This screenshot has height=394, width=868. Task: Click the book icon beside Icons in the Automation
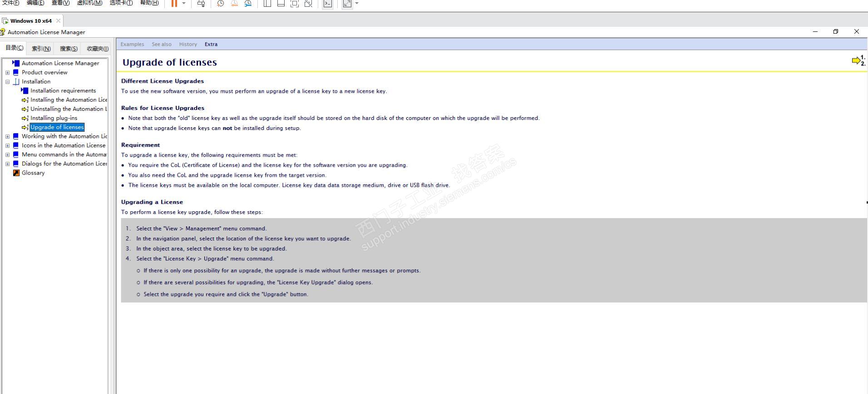[x=16, y=145]
